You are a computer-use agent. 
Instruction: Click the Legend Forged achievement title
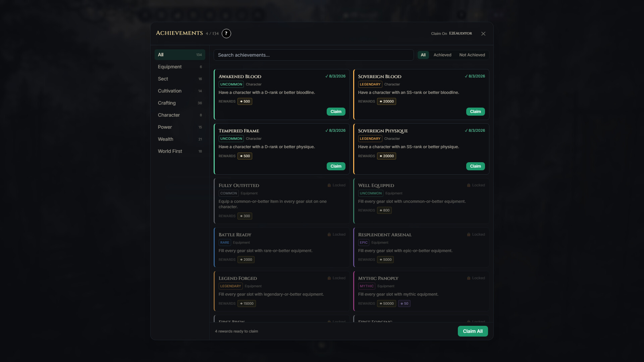coord(238,278)
